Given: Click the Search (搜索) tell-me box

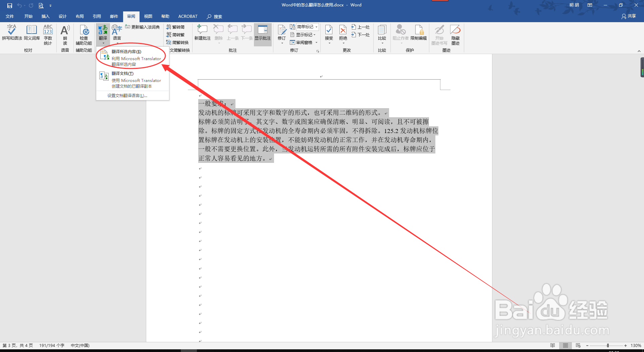Looking at the screenshot, I should point(215,16).
